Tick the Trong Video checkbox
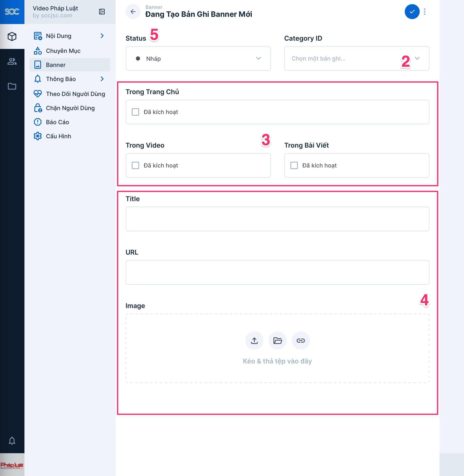The width and height of the screenshot is (464, 476). click(135, 165)
